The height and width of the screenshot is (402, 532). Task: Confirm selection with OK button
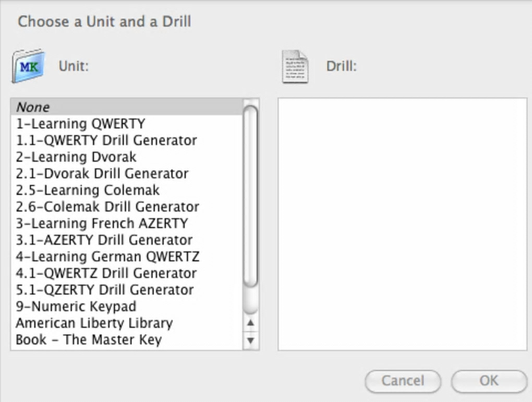tap(489, 381)
